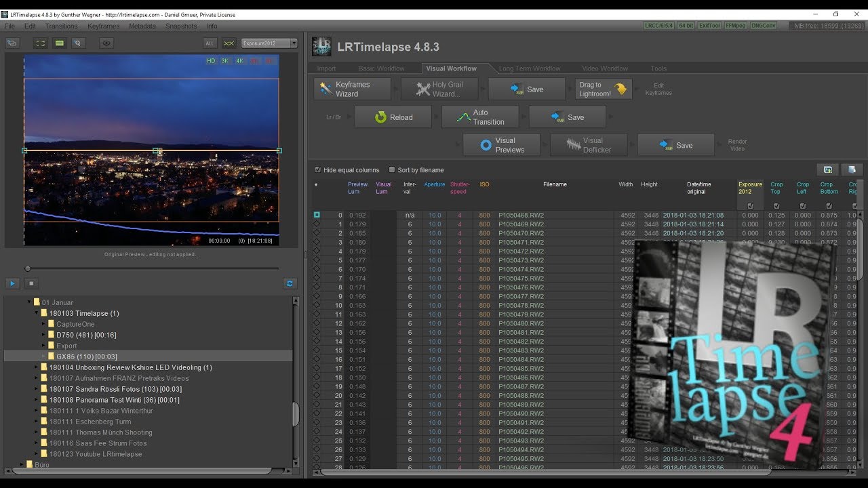Select the 180123 Youtube LRtimelapse folder
Image resolution: width=868 pixels, height=488 pixels.
(96, 454)
